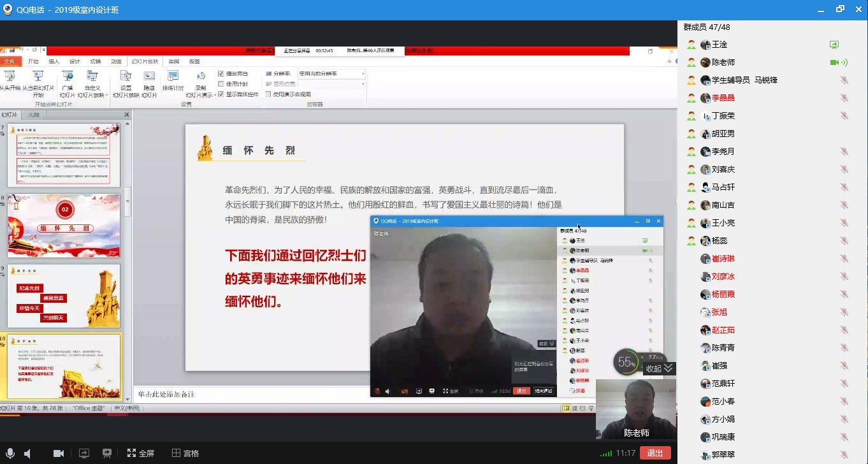Enable the 使用计时 checkbox

coord(221,84)
